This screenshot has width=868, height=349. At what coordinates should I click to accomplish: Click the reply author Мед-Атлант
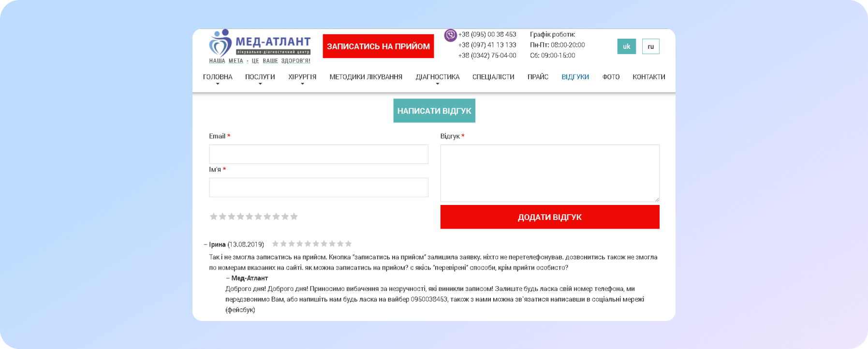(250, 278)
